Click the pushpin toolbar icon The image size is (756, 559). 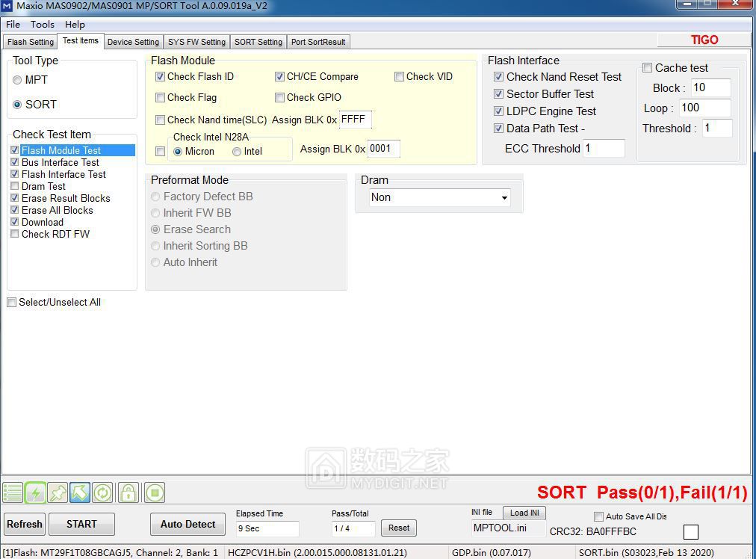[x=58, y=492]
